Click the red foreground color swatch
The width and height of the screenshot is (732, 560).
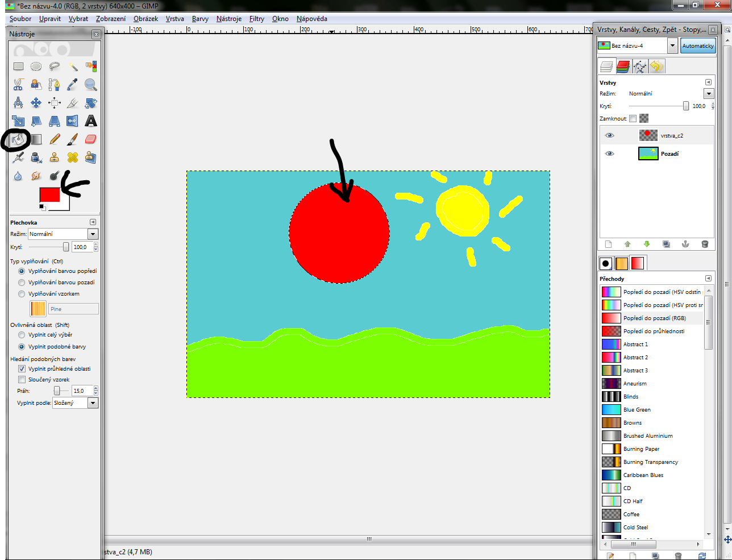pos(49,194)
